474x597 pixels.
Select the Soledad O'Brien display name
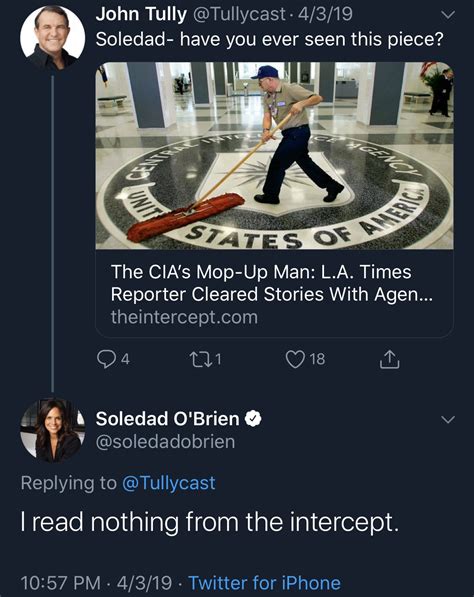168,418
